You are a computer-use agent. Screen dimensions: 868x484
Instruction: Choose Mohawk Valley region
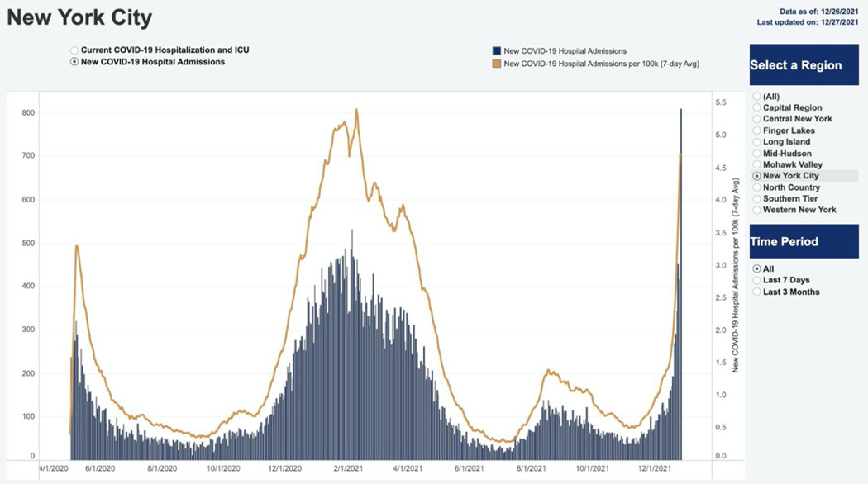pos(756,164)
